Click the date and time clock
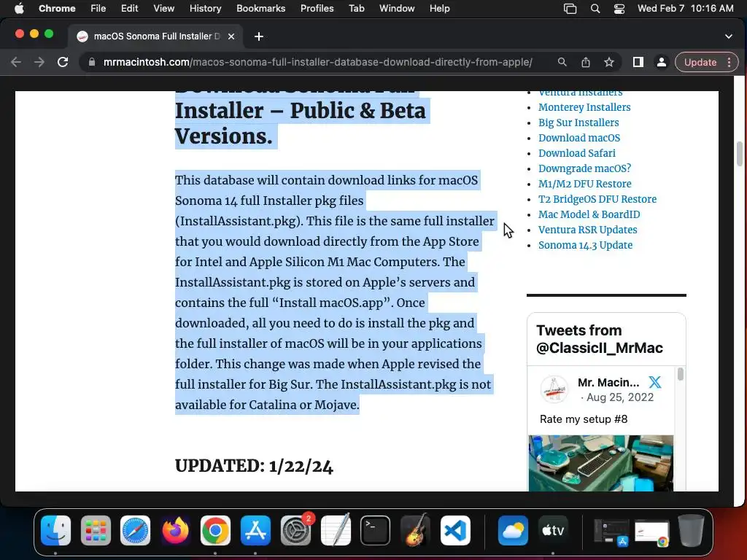The image size is (747, 560). tap(686, 9)
